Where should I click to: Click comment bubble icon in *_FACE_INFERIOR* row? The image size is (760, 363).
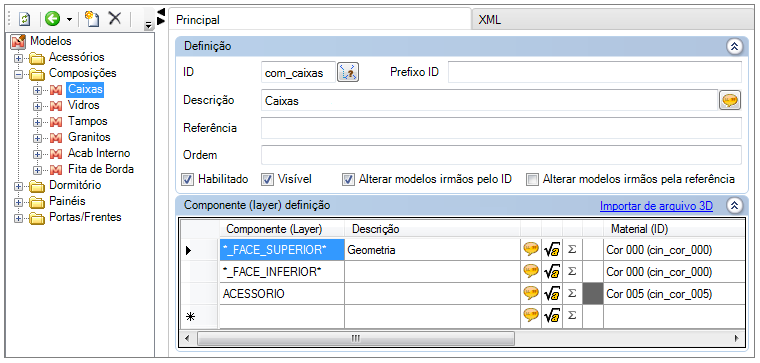click(x=531, y=271)
